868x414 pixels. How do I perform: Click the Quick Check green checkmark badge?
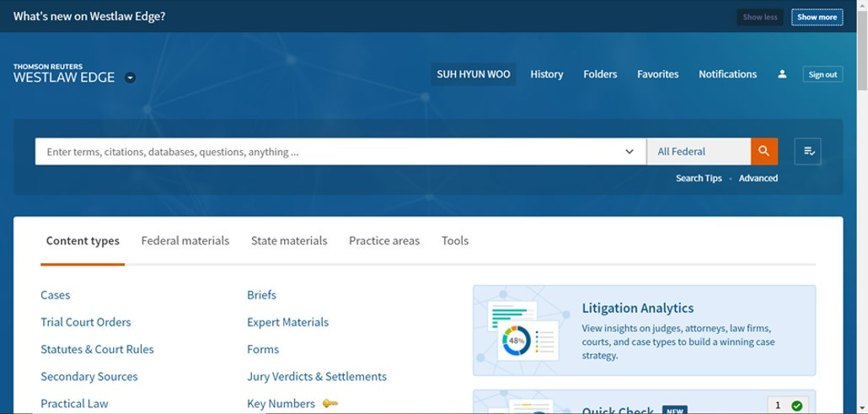(x=796, y=406)
